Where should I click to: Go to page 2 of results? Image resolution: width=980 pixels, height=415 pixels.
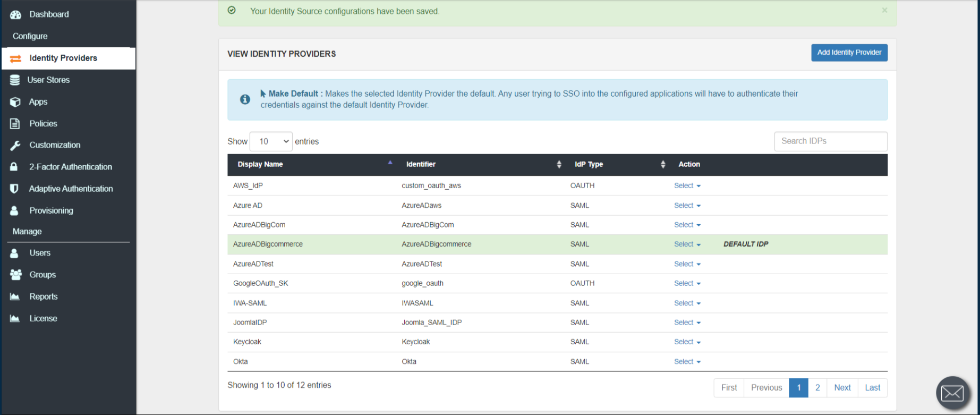click(817, 388)
